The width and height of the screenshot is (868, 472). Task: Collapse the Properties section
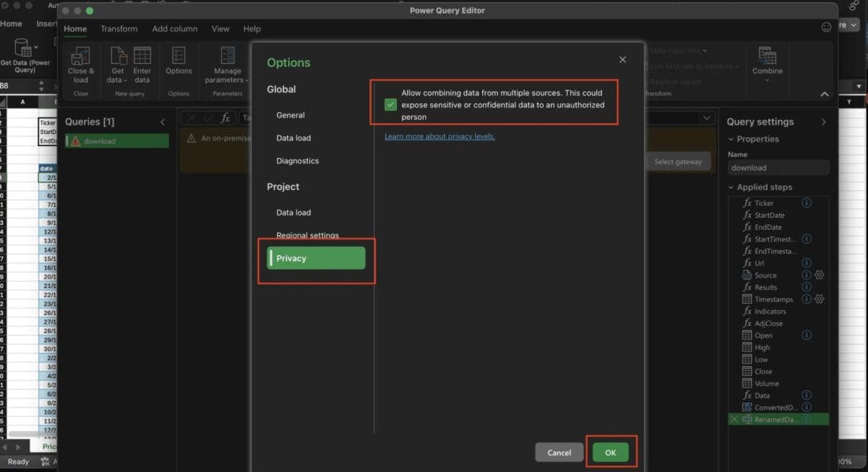731,139
